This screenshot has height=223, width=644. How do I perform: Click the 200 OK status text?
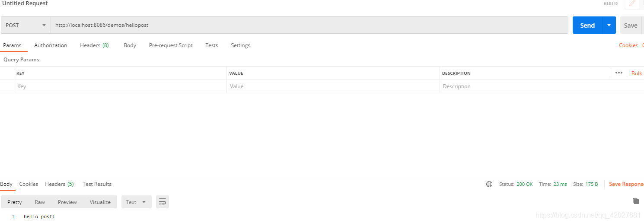(x=524, y=184)
